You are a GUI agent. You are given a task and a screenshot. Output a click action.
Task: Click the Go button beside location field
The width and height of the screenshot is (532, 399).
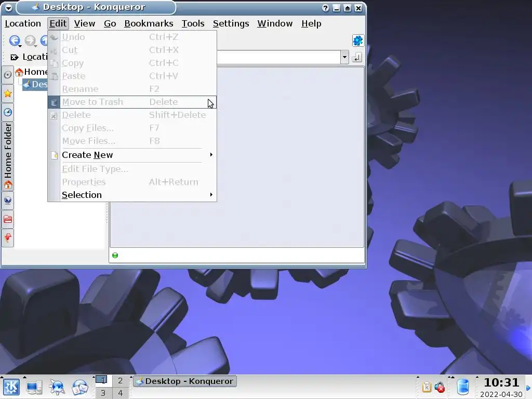pos(356,57)
